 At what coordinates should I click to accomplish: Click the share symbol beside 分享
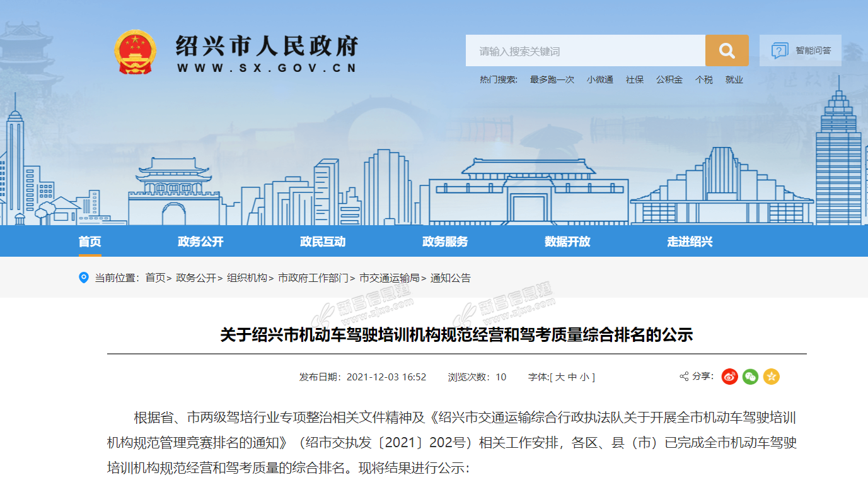[684, 377]
